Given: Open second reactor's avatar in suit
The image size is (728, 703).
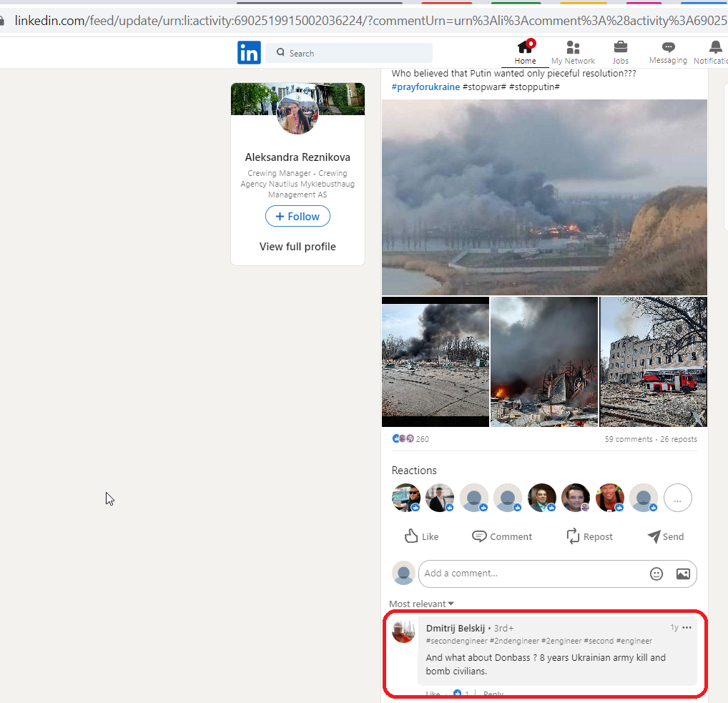Looking at the screenshot, I should coord(440,498).
